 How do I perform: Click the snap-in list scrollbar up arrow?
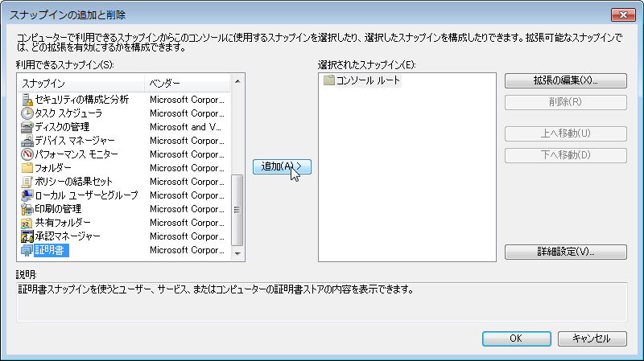(x=237, y=80)
